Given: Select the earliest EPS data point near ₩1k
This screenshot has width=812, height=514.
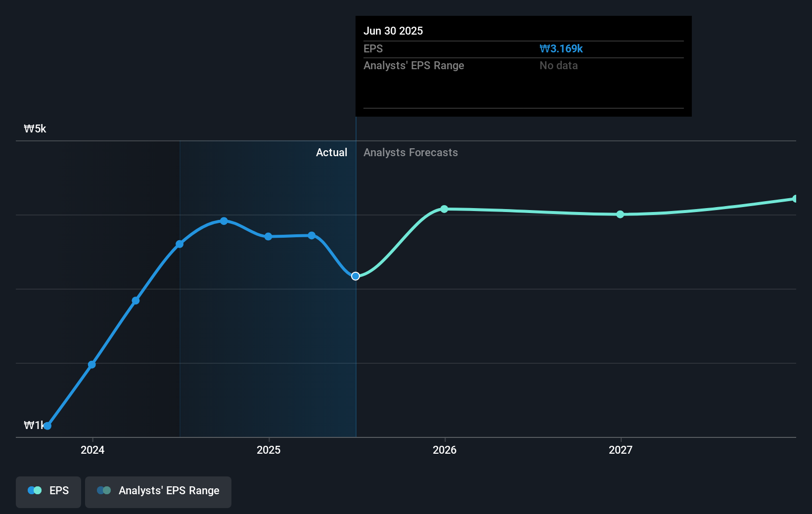Looking at the screenshot, I should click(47, 425).
